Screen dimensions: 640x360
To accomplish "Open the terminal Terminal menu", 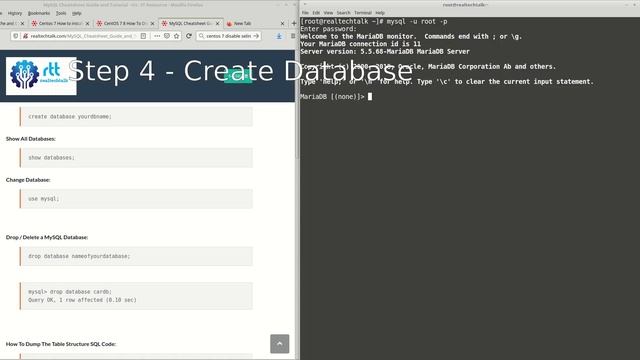I will click(x=363, y=13).
